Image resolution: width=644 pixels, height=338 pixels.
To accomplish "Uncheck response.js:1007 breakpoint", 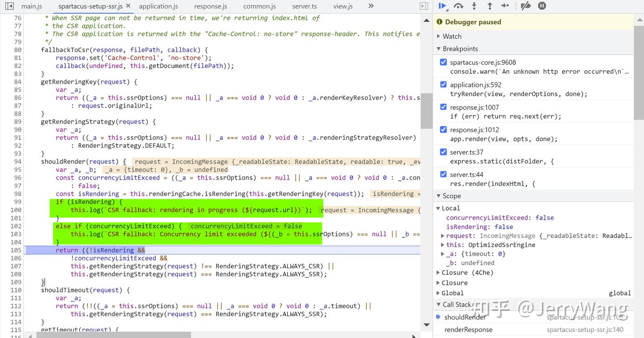I will 443,107.
